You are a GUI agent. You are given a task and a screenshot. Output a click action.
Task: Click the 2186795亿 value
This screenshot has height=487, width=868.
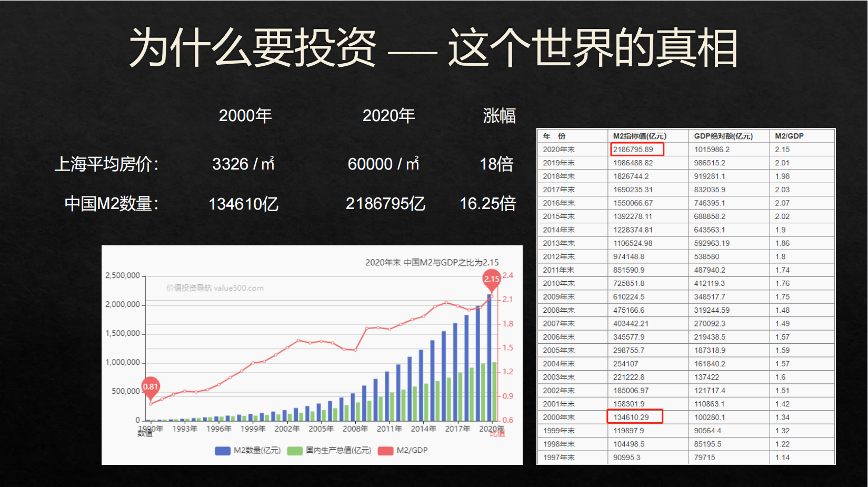pos(385,203)
